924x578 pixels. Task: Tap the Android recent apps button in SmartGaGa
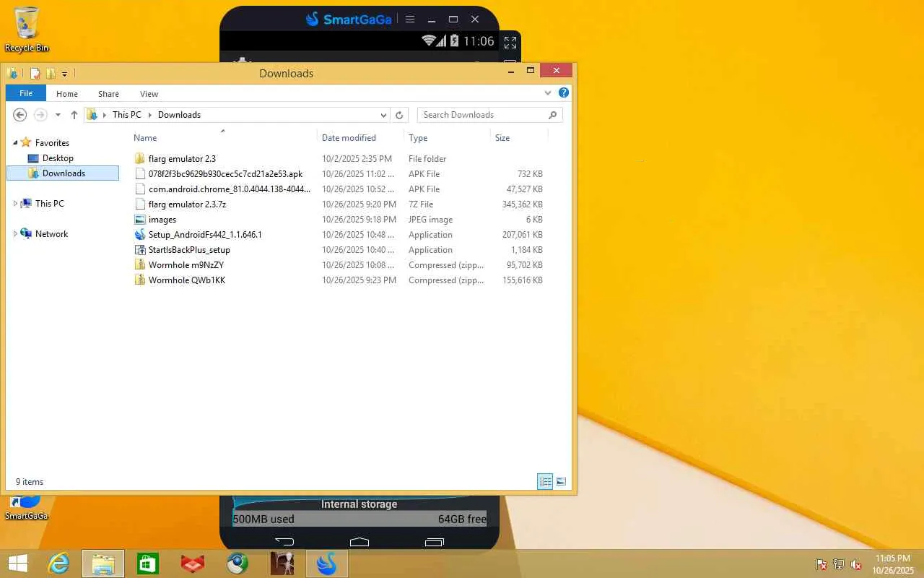[x=435, y=541]
